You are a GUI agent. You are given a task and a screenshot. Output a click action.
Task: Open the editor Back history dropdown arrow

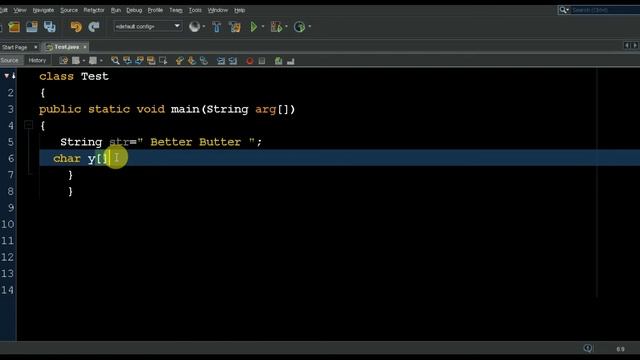[x=84, y=61]
